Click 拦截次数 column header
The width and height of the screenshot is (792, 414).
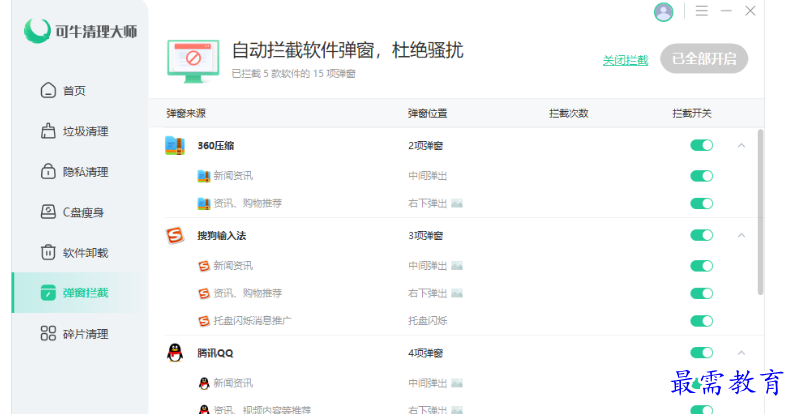[569, 113]
